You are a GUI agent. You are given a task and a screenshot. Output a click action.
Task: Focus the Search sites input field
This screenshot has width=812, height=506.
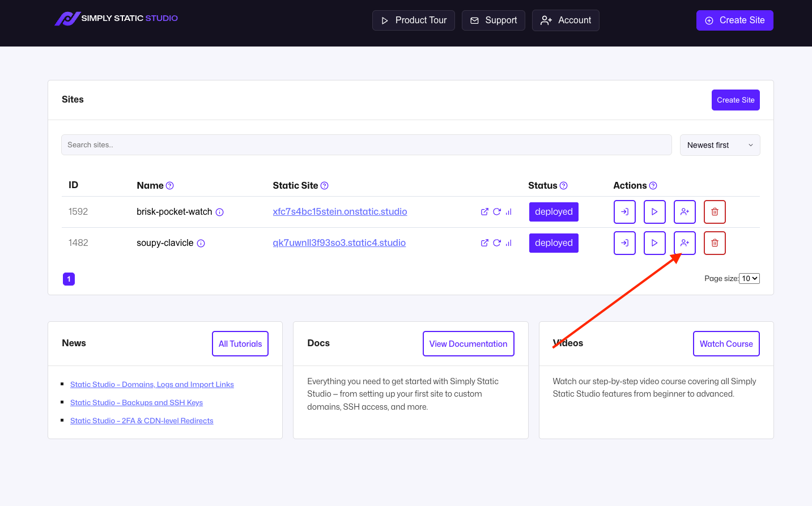(x=367, y=145)
